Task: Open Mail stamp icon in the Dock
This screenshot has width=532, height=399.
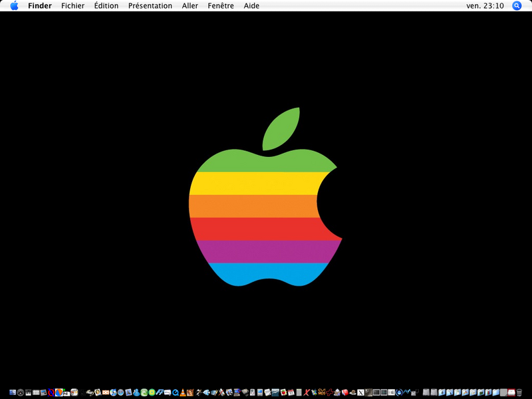Action: pos(128,392)
